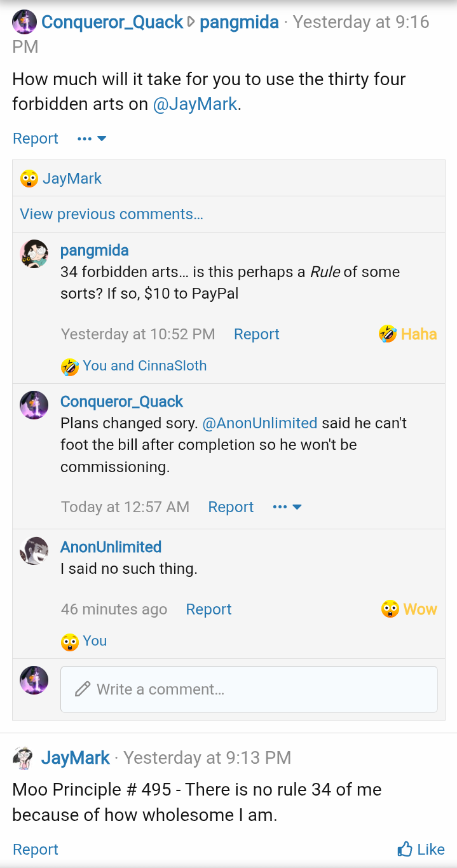The image size is (457, 868).
Task: Click the thumbs-up icon next to Like
Action: [x=405, y=849]
